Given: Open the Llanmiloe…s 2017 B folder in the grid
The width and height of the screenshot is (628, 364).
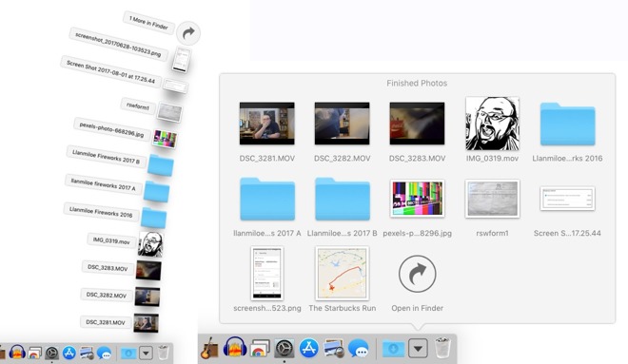Looking at the screenshot, I should coord(342,199).
